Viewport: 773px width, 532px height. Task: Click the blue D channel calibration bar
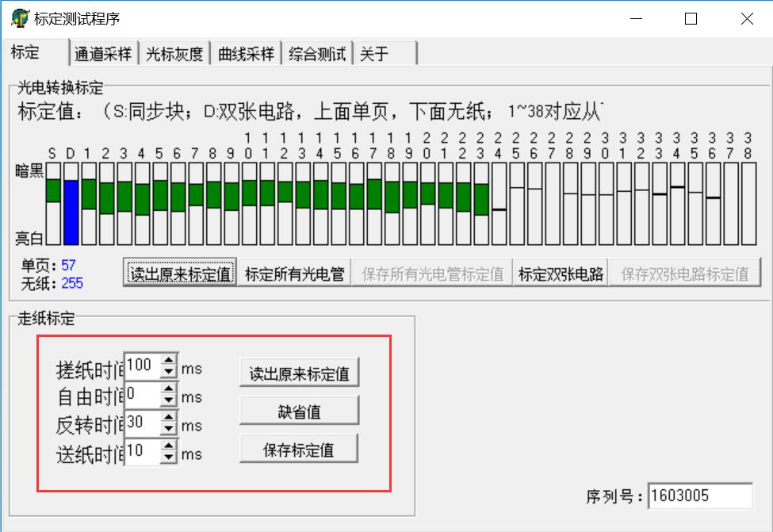click(x=71, y=211)
